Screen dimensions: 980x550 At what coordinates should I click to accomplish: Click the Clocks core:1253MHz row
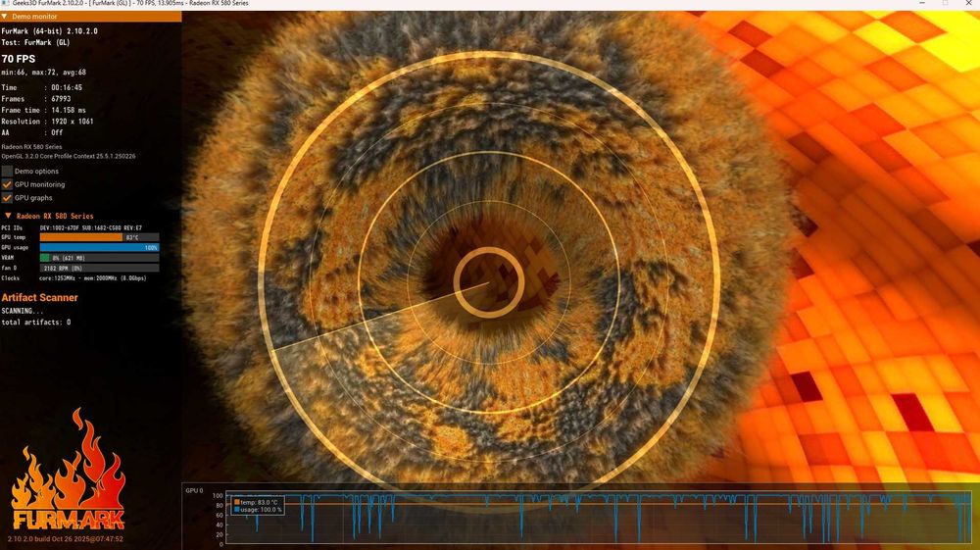[x=73, y=278]
